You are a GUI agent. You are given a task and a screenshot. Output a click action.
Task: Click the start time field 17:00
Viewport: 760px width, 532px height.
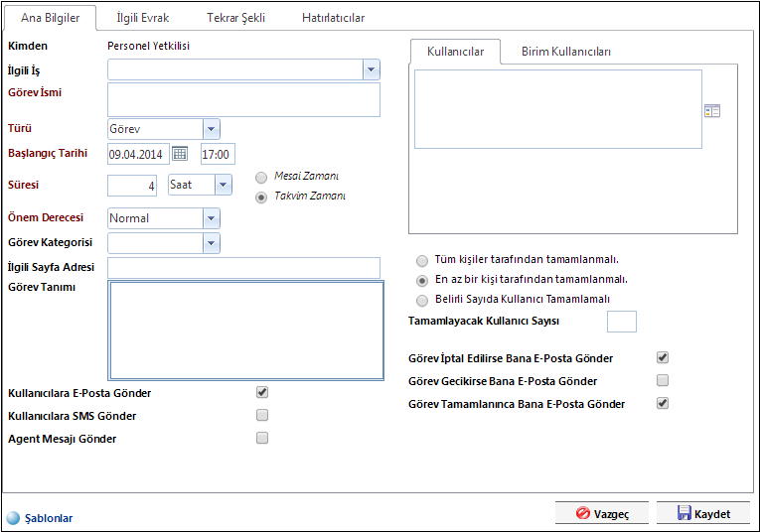point(219,154)
